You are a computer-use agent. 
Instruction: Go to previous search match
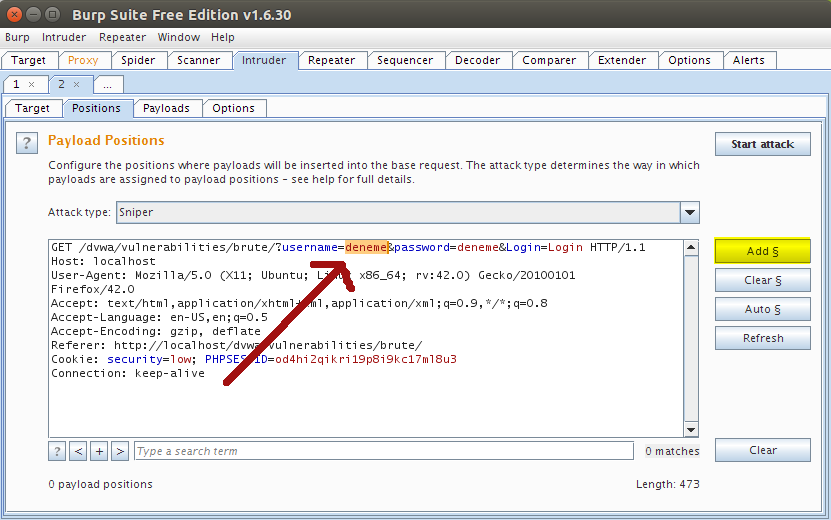pos(78,451)
